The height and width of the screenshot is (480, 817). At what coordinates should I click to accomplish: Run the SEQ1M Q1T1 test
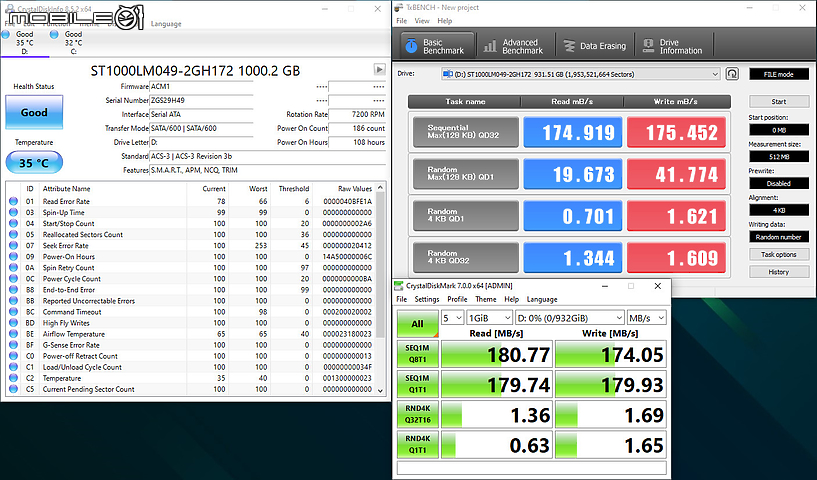(x=417, y=384)
